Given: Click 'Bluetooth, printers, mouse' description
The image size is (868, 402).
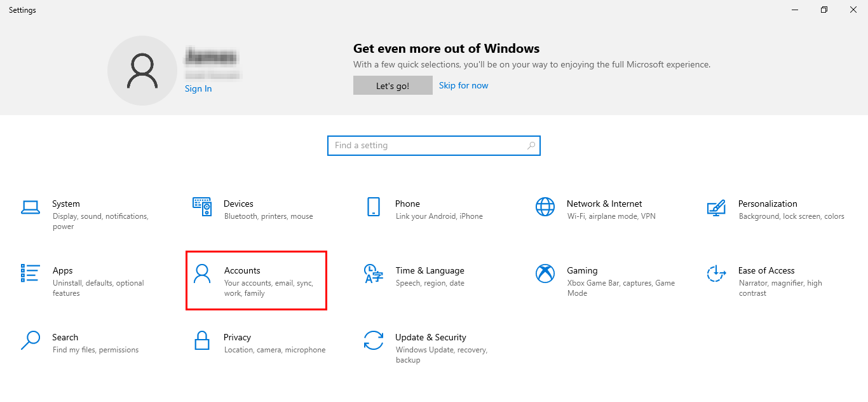Looking at the screenshot, I should 269,216.
